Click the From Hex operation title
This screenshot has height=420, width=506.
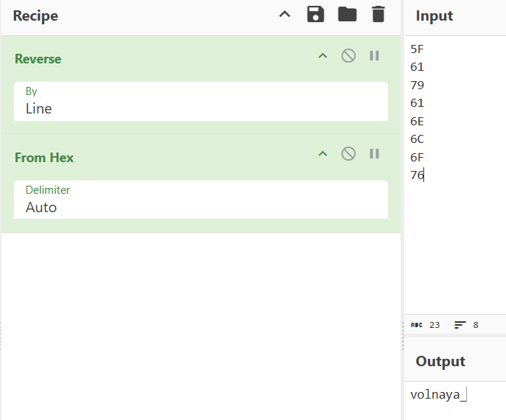pos(44,158)
